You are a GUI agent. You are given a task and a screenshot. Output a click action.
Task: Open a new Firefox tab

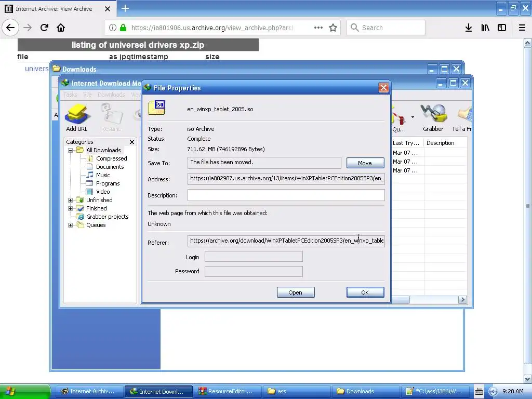pos(125,8)
